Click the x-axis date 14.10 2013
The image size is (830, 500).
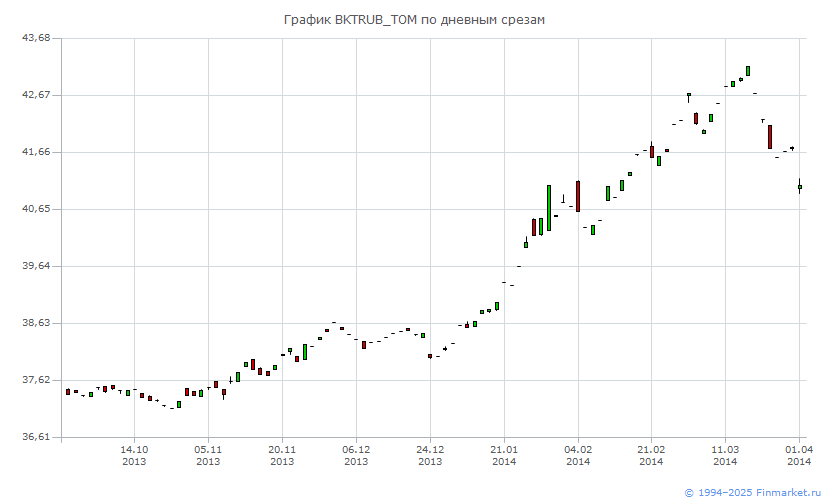(134, 456)
